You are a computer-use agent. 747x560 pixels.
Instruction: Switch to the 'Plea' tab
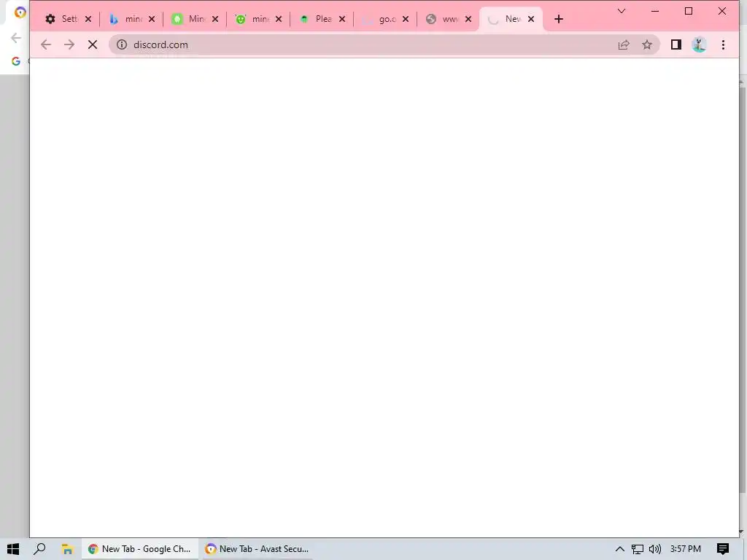pyautogui.click(x=316, y=19)
